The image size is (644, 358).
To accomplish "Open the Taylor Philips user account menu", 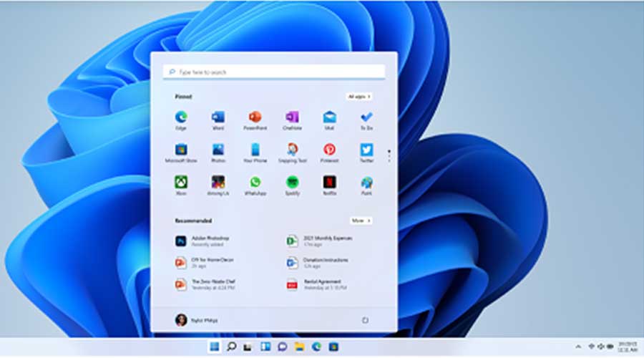I will (x=196, y=320).
